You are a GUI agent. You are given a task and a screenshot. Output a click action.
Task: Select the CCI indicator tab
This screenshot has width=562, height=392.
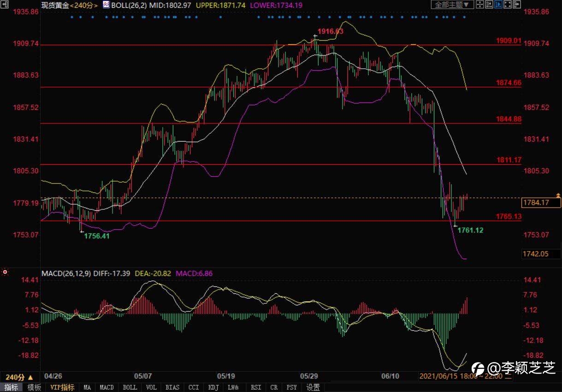[x=194, y=388]
